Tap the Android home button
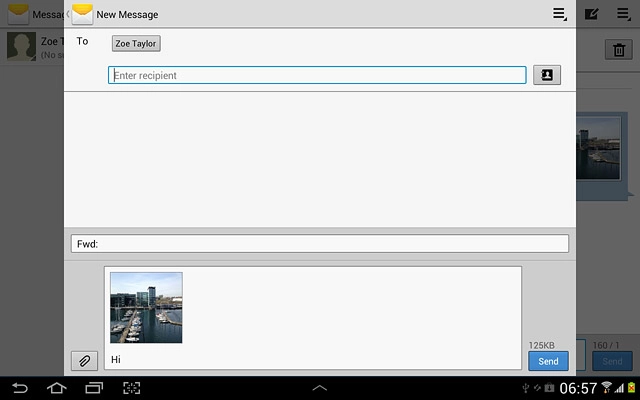The width and height of the screenshot is (640, 400). pyautogui.click(x=57, y=388)
